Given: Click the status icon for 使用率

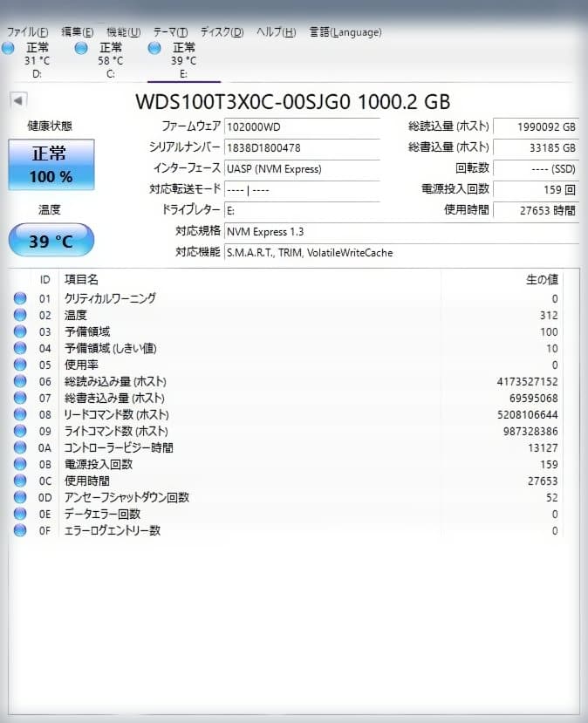Looking at the screenshot, I should (x=20, y=365).
